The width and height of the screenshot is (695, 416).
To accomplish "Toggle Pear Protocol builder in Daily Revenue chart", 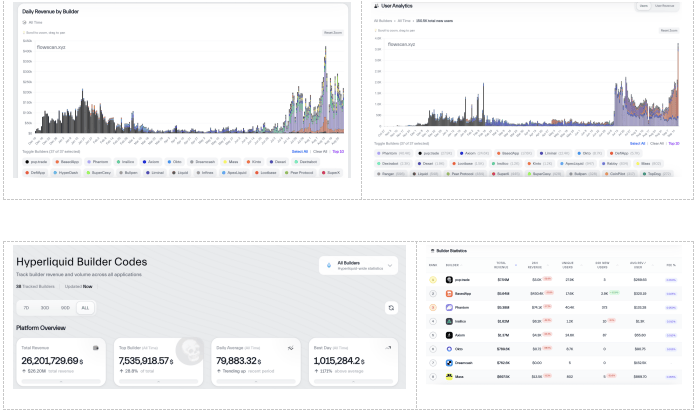I will [x=305, y=172].
